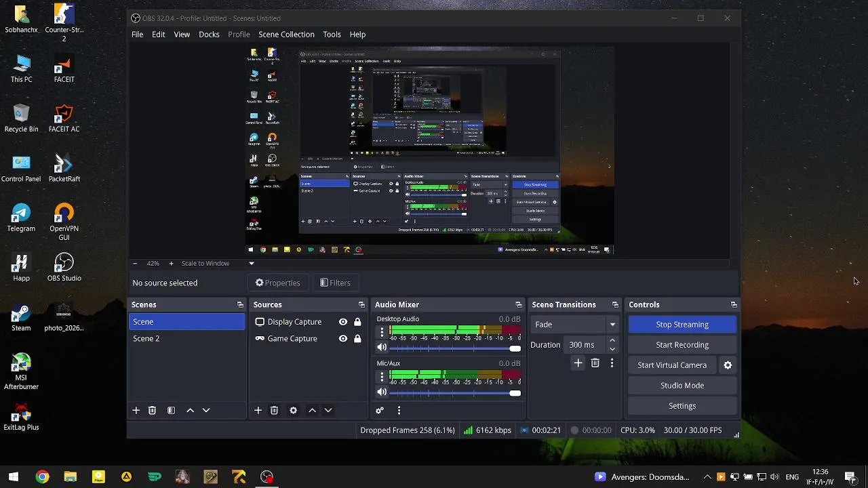Mute Mic/Aux speaker icon
Screen dimensions: 868x488
[382, 392]
